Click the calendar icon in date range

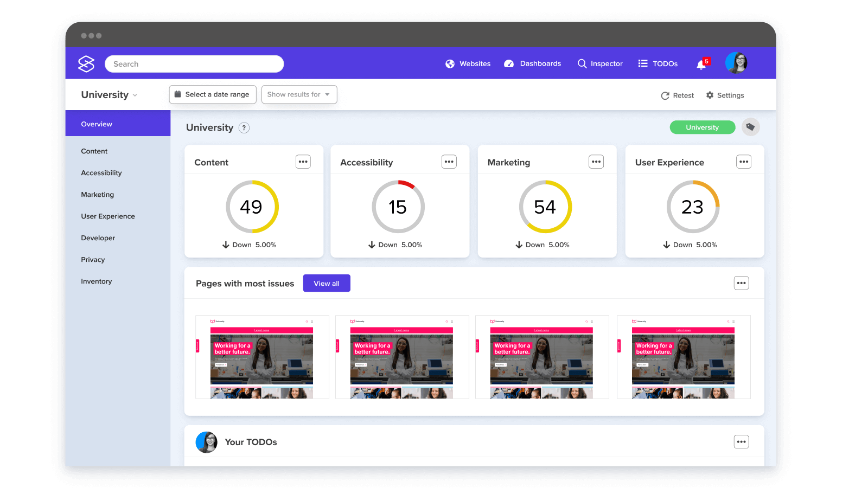click(x=177, y=94)
